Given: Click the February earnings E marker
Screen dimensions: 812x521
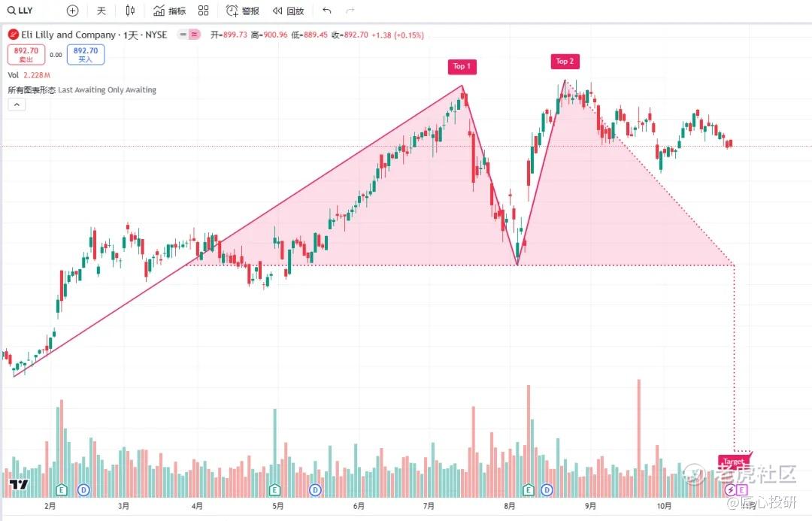Looking at the screenshot, I should click(x=61, y=489).
